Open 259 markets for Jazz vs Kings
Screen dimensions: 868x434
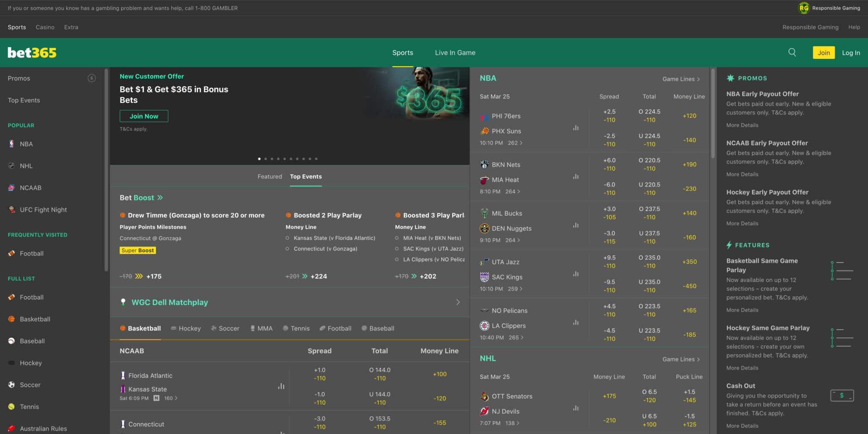coord(515,289)
